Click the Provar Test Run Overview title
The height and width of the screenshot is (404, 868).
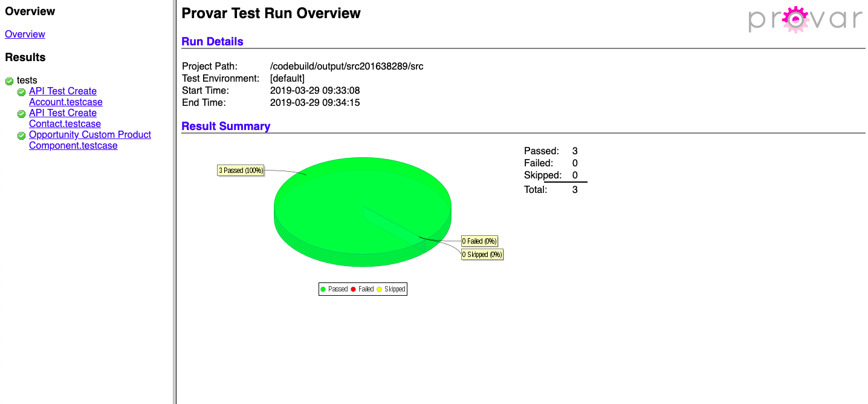coord(271,13)
